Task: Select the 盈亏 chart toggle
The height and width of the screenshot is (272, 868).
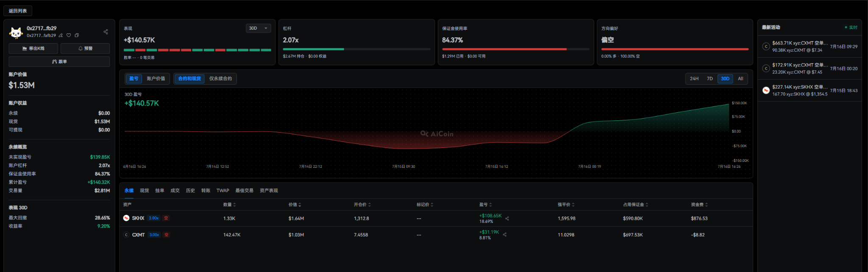Action: tap(134, 79)
